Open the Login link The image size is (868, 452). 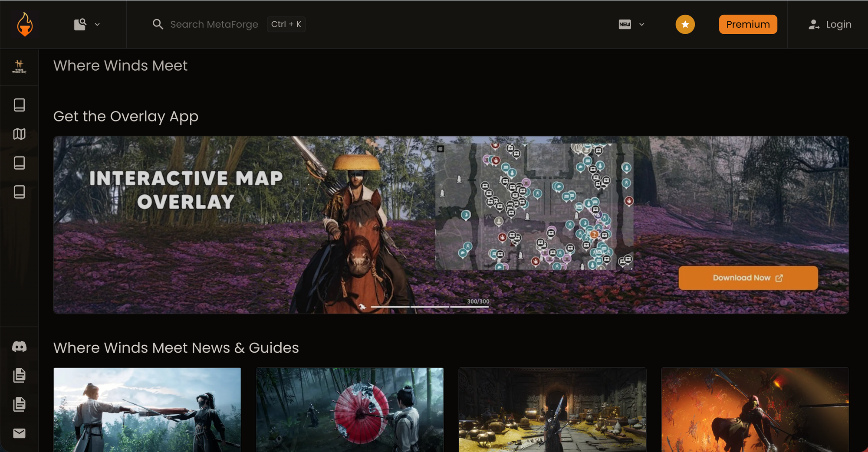(838, 24)
